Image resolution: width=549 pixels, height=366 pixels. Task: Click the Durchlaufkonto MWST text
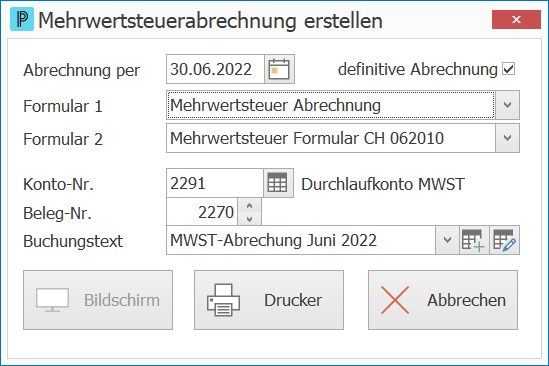point(383,184)
